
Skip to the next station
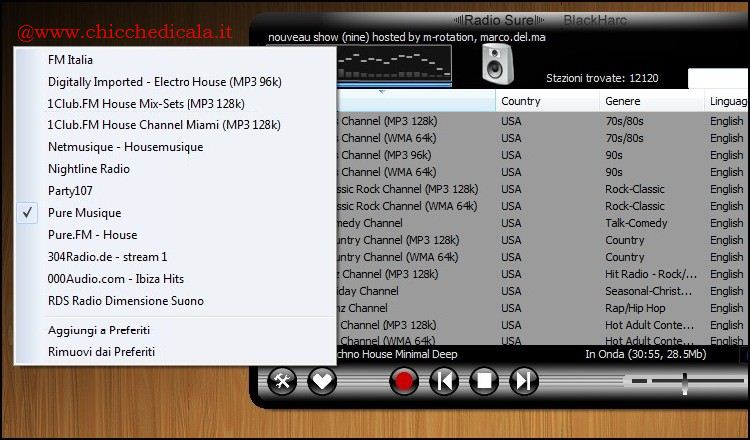pyautogui.click(x=523, y=381)
